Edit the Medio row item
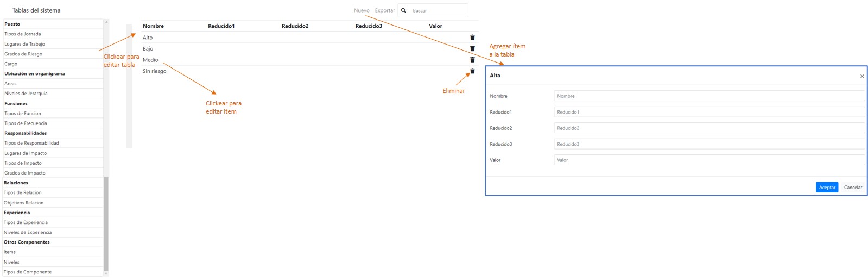 tap(150, 60)
